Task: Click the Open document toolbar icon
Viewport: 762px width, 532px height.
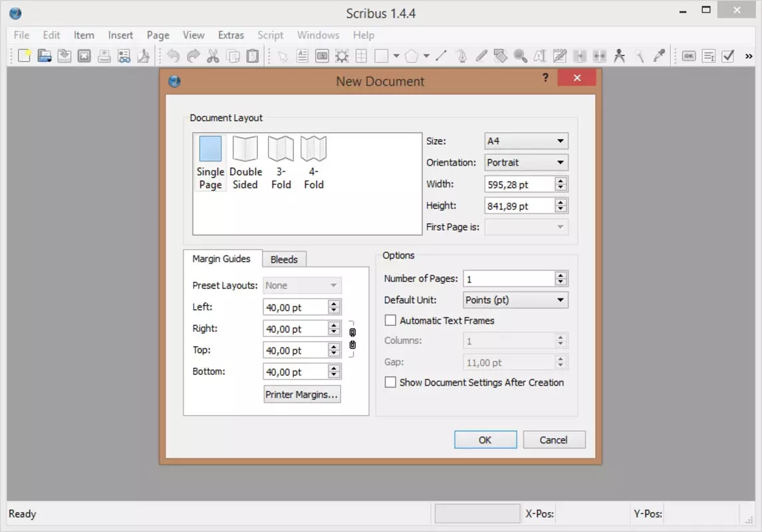Action: [45, 56]
